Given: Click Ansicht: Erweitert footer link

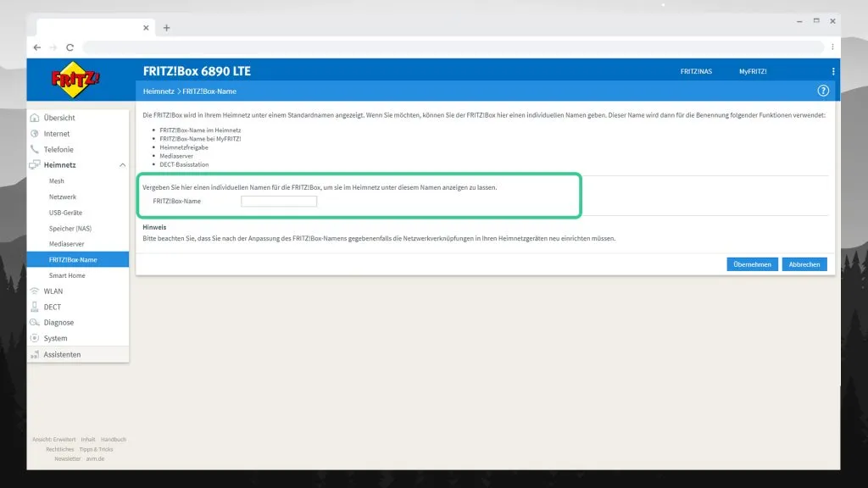Looking at the screenshot, I should (53, 440).
